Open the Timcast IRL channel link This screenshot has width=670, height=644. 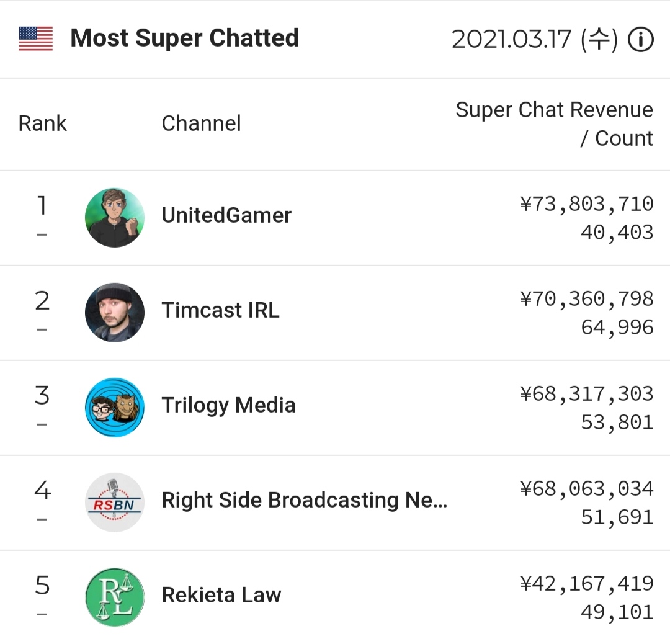coord(220,310)
